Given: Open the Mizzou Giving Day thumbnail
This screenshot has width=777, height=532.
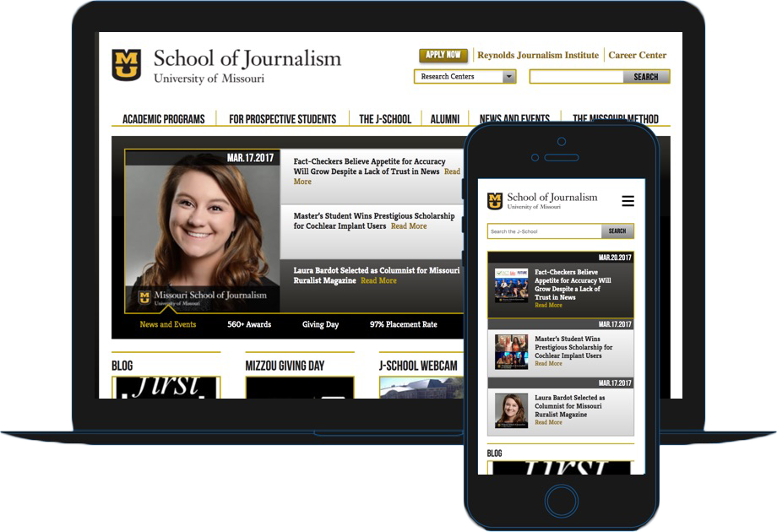Looking at the screenshot, I should 300,388.
